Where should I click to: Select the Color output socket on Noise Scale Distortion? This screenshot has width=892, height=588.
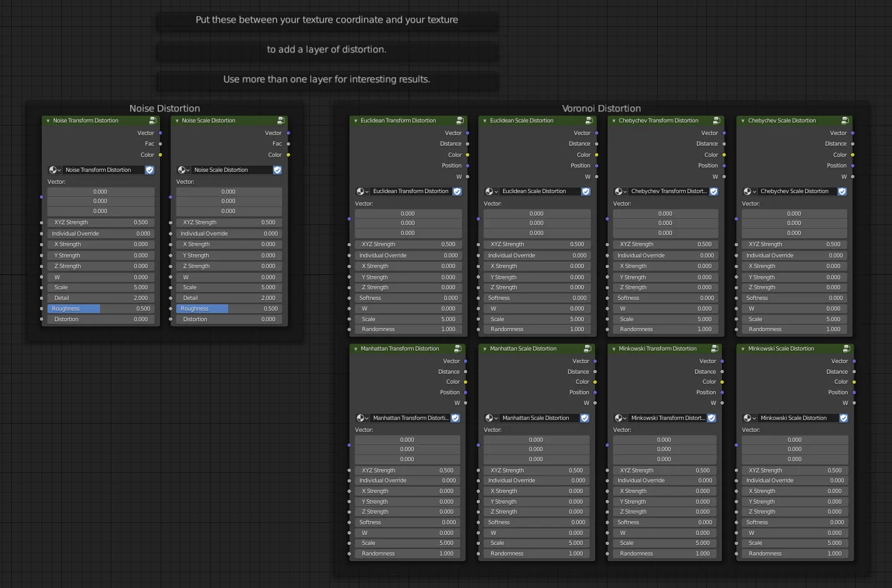pos(288,154)
